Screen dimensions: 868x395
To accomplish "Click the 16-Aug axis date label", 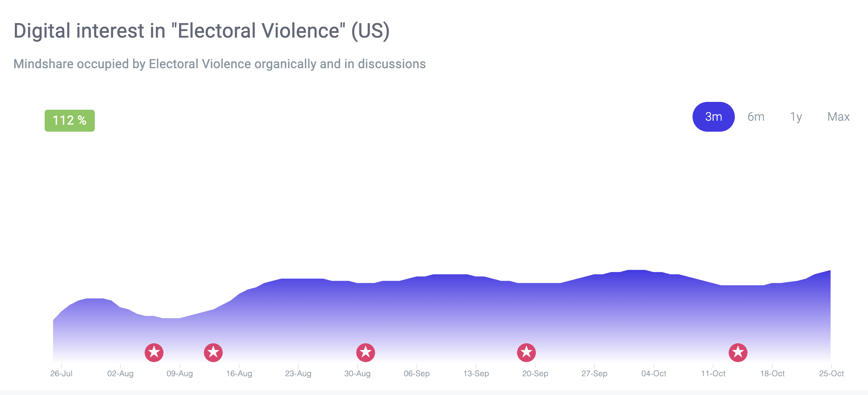I will point(239,373).
